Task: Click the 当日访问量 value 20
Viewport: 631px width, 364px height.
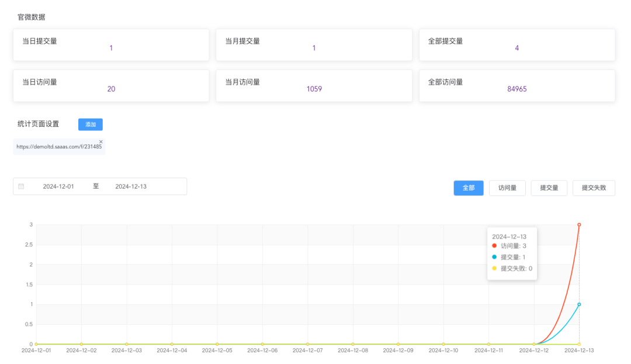Action: 111,89
